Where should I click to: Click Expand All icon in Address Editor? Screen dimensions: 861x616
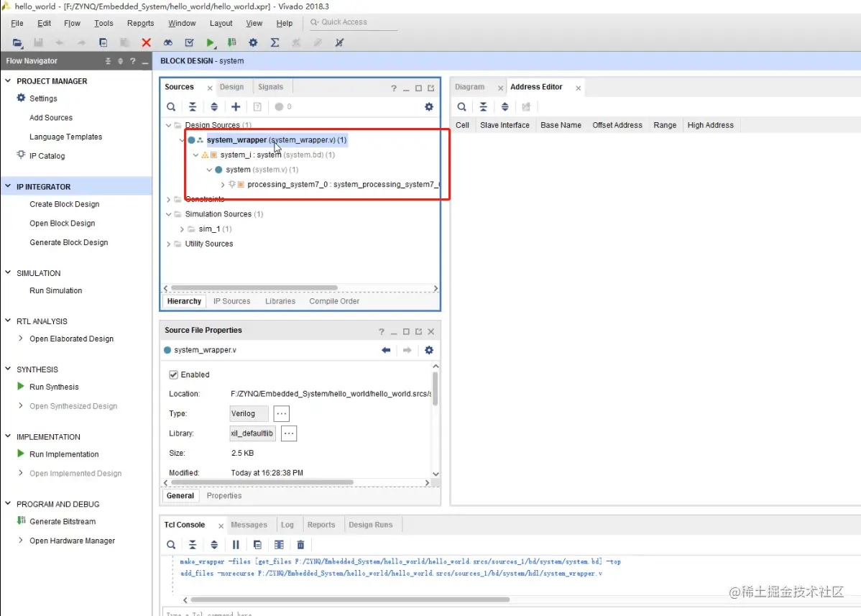pyautogui.click(x=505, y=107)
